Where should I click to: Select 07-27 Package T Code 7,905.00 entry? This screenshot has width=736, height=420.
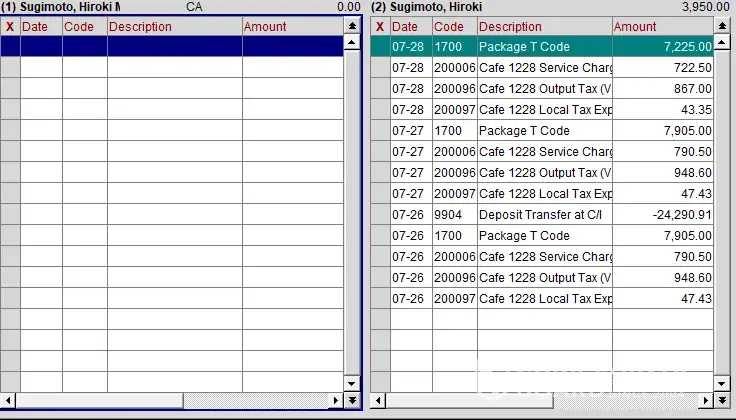pyautogui.click(x=544, y=131)
